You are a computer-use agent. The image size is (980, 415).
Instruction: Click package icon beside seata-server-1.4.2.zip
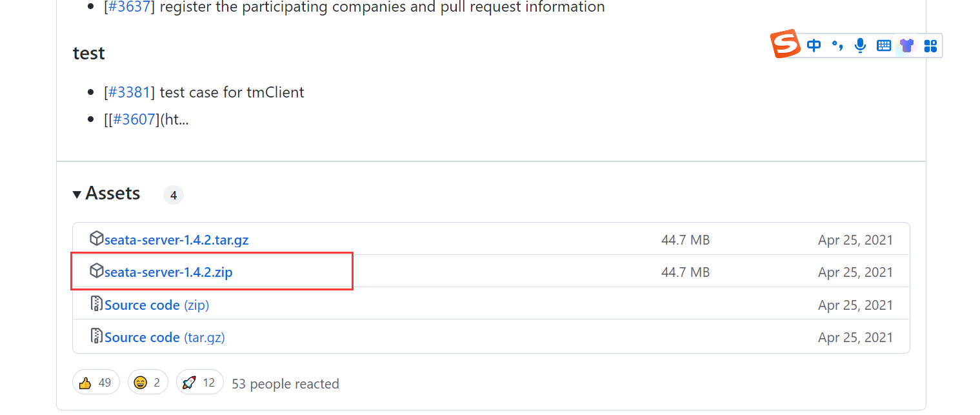[96, 271]
